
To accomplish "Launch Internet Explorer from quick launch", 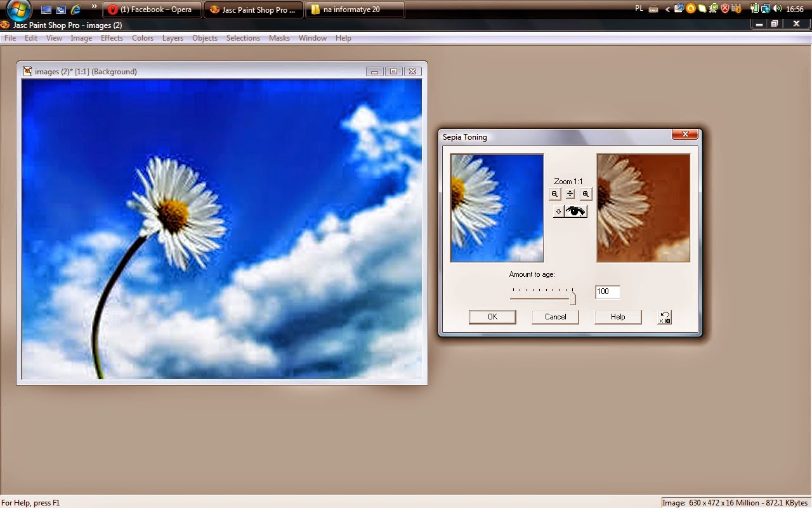I will pyautogui.click(x=76, y=10).
